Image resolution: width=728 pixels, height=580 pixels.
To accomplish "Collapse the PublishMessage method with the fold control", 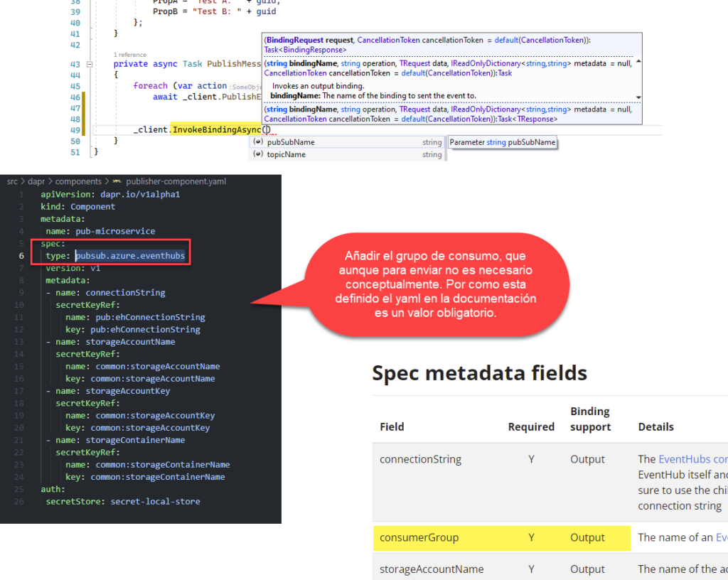I will coord(88,63).
